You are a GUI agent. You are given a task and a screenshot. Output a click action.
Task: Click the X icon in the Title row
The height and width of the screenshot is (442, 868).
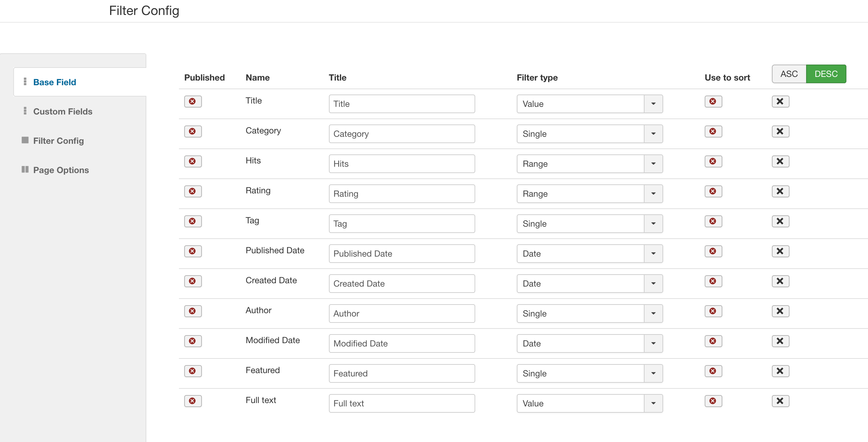click(x=780, y=102)
